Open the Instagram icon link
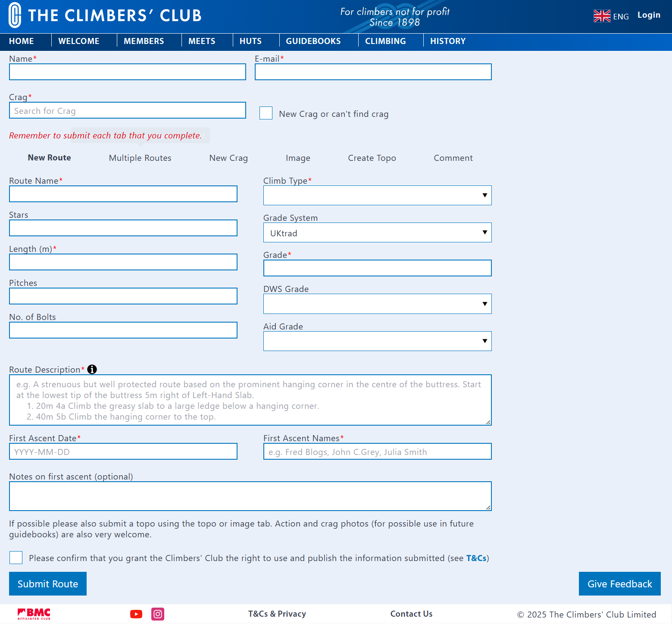The image size is (672, 624). point(158,614)
